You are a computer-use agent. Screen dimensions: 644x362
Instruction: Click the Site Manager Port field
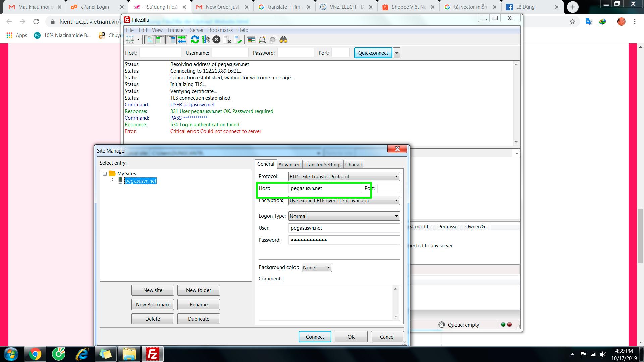(388, 188)
